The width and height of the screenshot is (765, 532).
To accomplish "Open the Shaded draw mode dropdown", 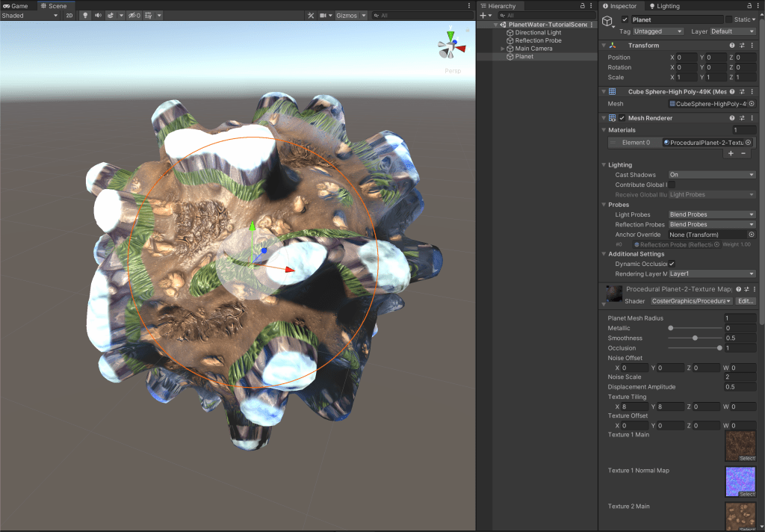I will 30,15.
